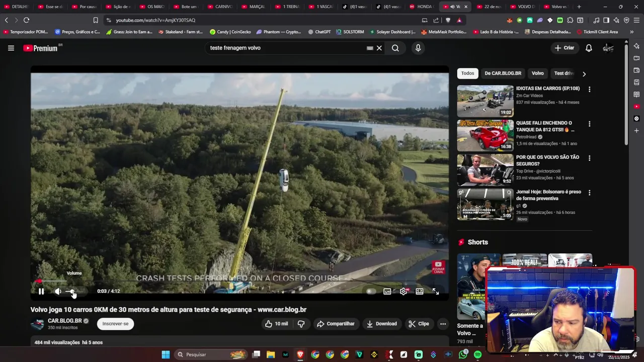Adjust the volume slider handle
The width and height of the screenshot is (644, 362).
point(72,292)
